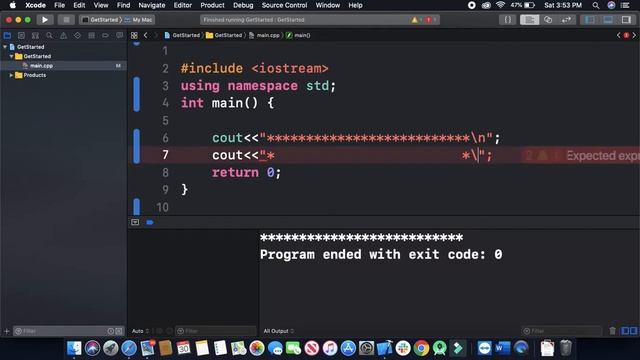
Task: Toggle breakpoints activation in debug bar
Action: coord(150,222)
